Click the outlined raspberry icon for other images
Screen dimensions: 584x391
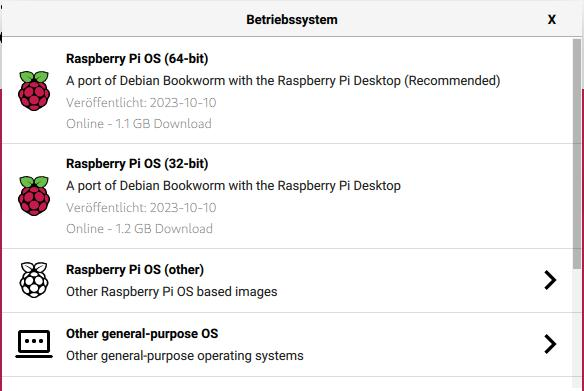point(34,280)
